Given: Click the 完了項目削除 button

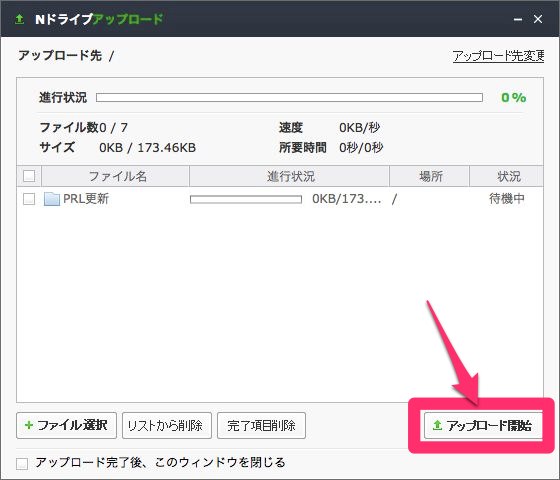Looking at the screenshot, I should (x=261, y=425).
